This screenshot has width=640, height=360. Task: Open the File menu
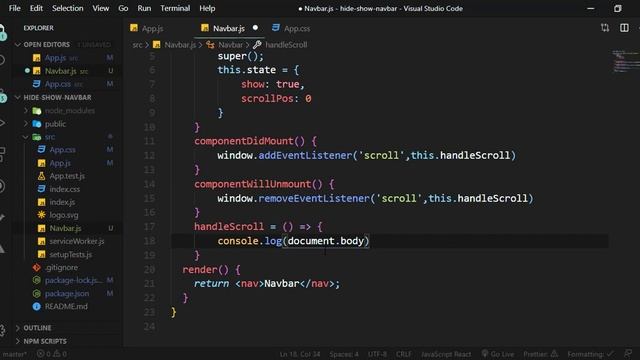point(15,8)
